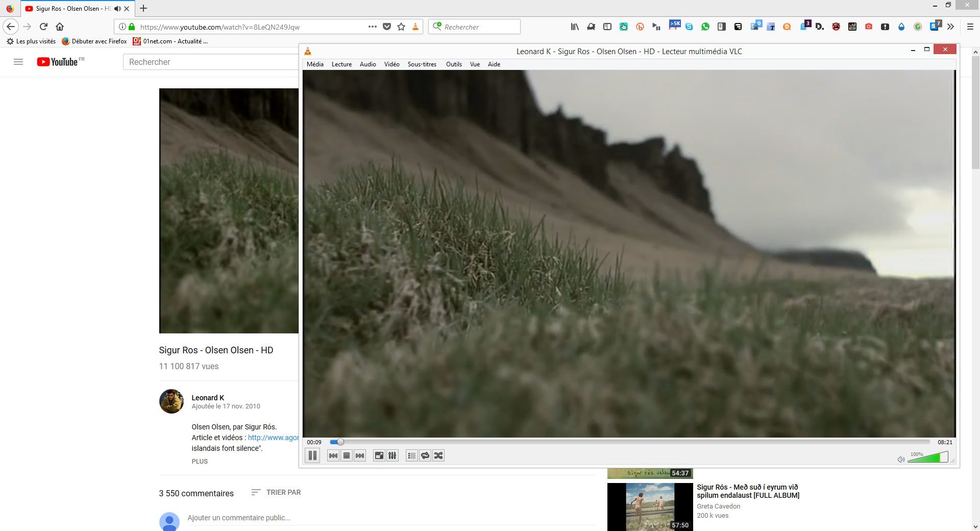The image size is (980, 531).
Task: Mute the VLC speaker icon
Action: [x=901, y=459]
